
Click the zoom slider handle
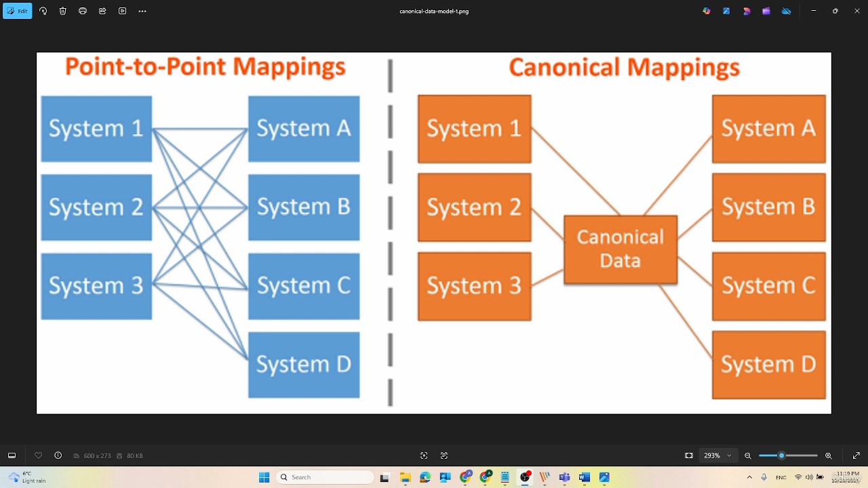click(781, 455)
